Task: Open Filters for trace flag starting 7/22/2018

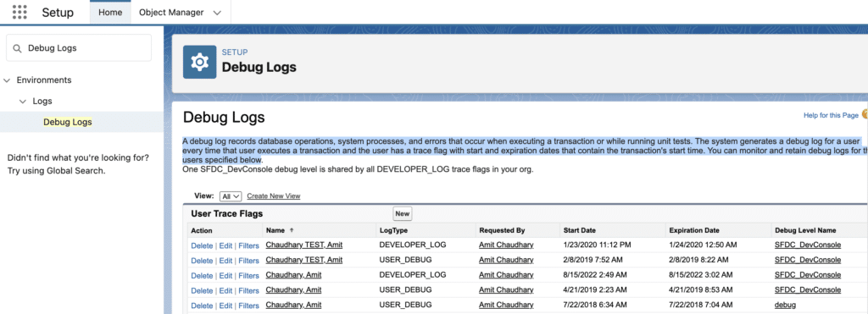Action: click(x=248, y=306)
